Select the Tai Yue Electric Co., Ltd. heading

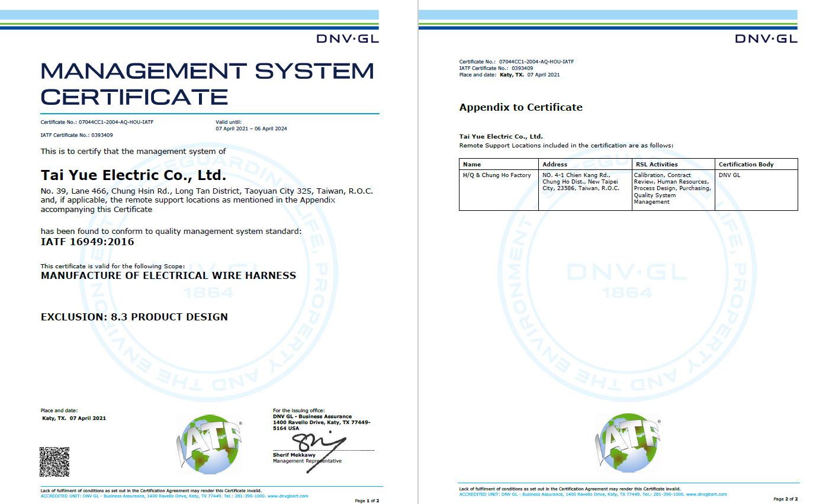(x=133, y=175)
